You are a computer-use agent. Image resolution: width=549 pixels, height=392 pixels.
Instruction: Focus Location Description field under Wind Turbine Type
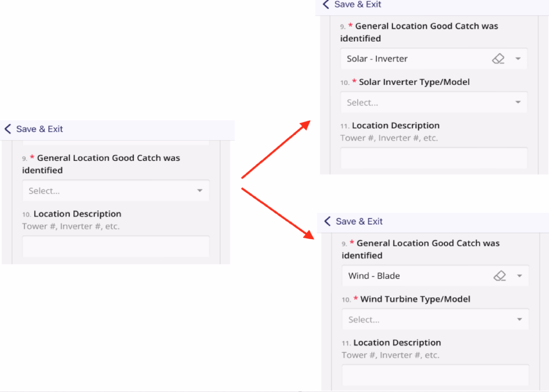[x=435, y=375]
